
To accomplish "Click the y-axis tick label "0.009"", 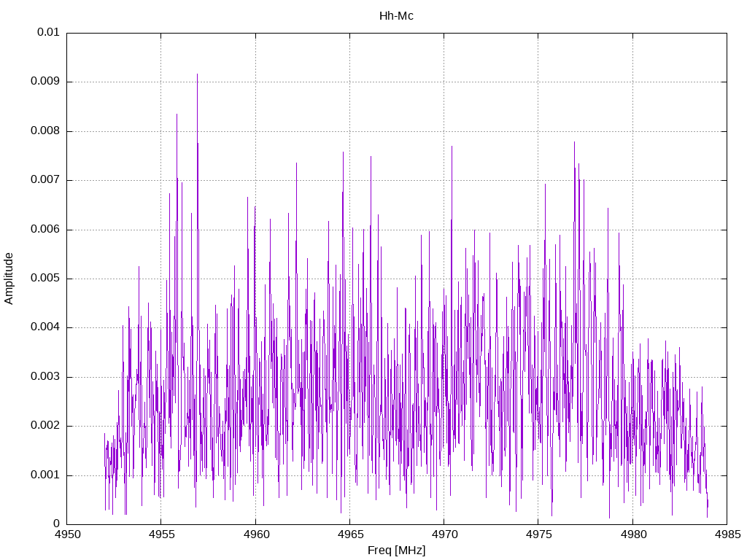I will [x=45, y=82].
